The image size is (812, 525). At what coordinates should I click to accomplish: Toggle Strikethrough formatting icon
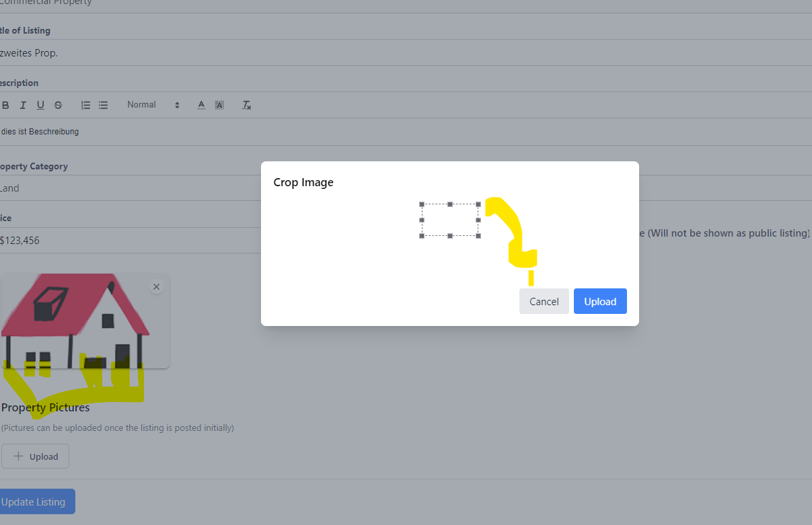[59, 106]
